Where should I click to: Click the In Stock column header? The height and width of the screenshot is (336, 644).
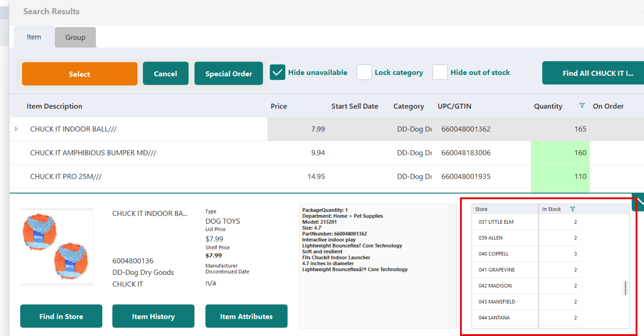[x=551, y=209]
